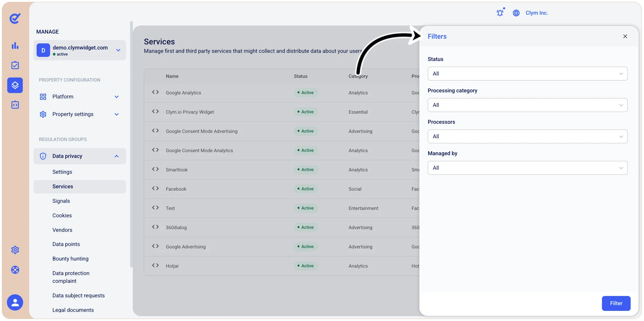Click the code icon beside Hotjar
The image size is (644, 321).
(155, 266)
